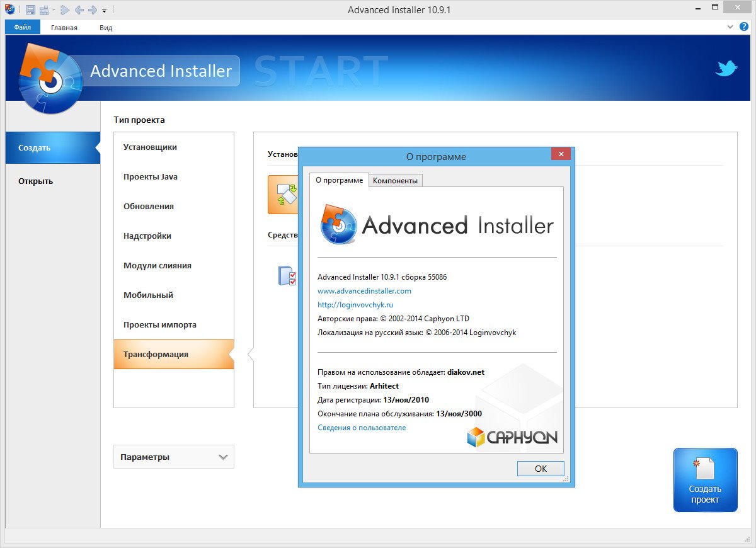Click the Создать проект button
The height and width of the screenshot is (548, 756).
coord(705,480)
